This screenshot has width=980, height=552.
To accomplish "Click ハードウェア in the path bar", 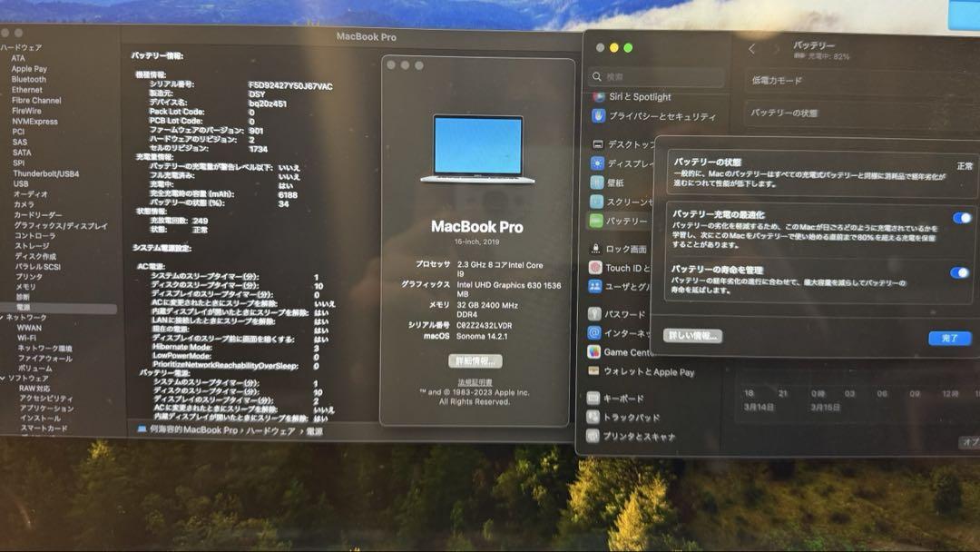I will [x=270, y=430].
